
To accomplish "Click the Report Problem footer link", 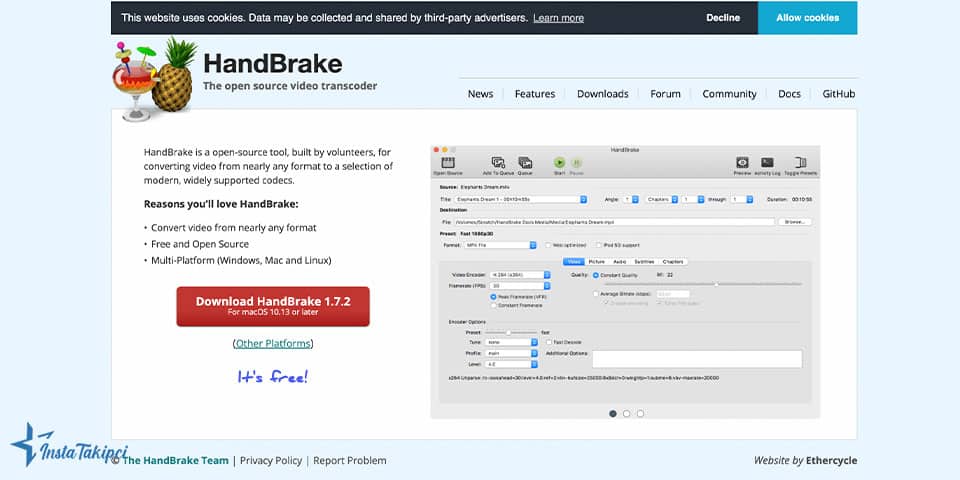I will point(350,460).
